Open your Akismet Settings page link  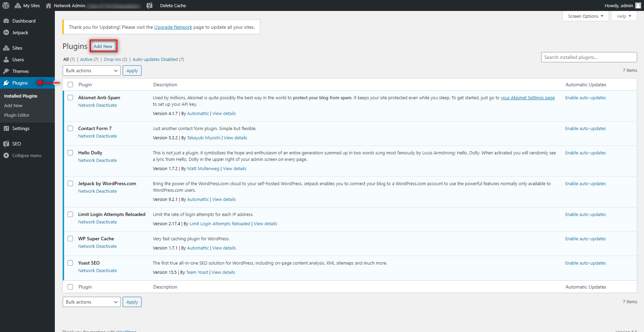coord(527,98)
